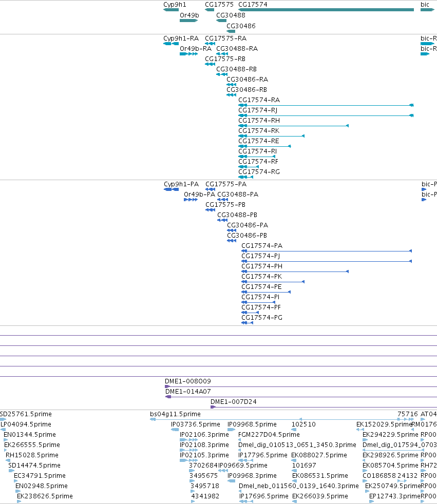Click the CG30488 gene label
This screenshot has height=504, width=437.
(231, 15)
